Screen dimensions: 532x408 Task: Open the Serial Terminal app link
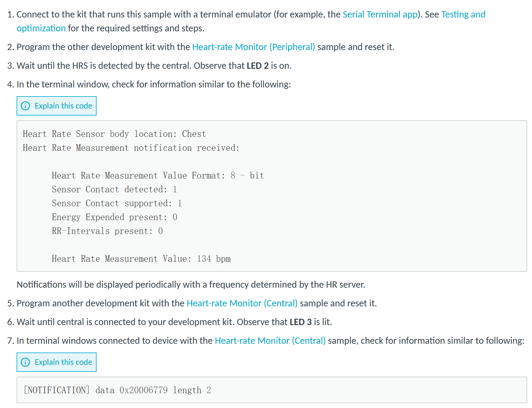380,14
